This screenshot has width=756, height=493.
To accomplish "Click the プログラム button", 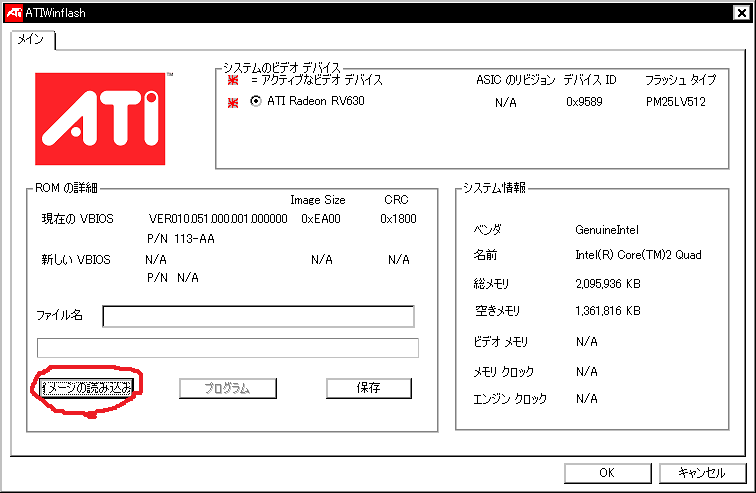I will pyautogui.click(x=228, y=388).
